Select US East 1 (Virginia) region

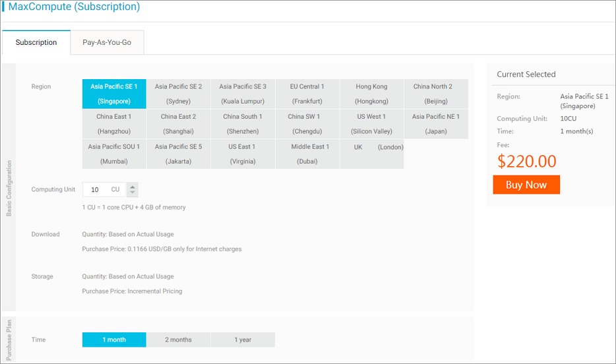[x=243, y=154]
